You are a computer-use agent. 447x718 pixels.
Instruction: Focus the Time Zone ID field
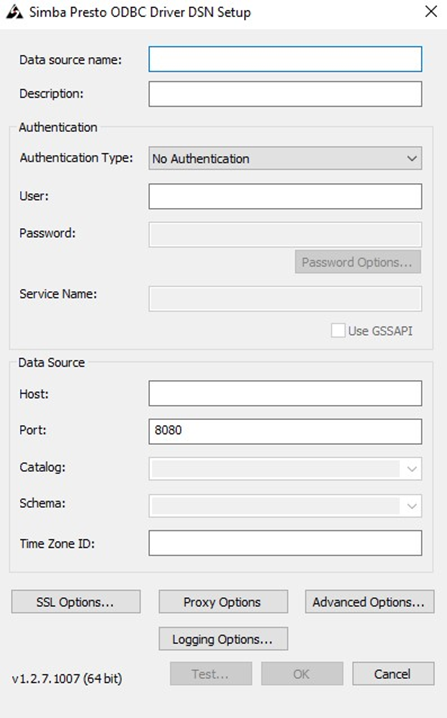(285, 543)
